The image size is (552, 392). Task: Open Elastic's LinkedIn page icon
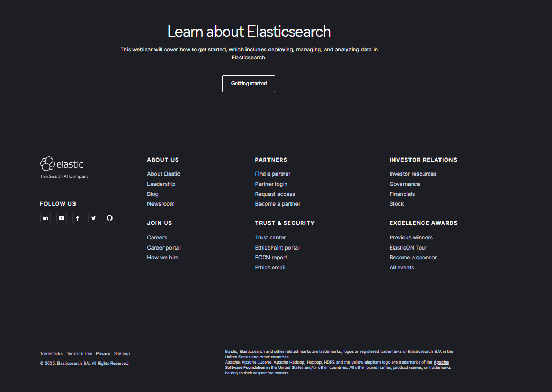(x=46, y=218)
